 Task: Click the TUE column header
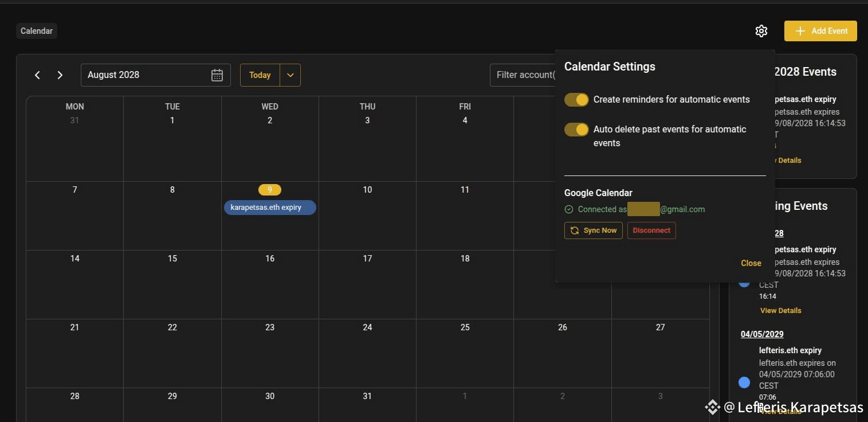[x=172, y=107]
